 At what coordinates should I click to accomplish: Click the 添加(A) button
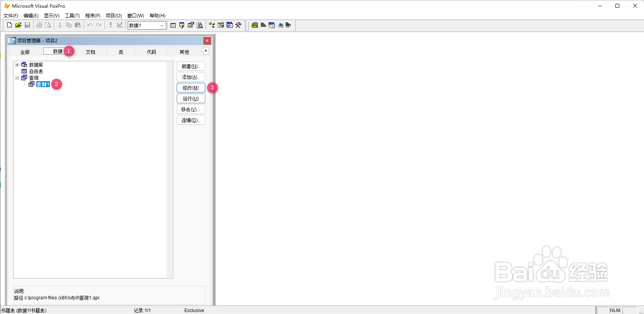coord(191,77)
